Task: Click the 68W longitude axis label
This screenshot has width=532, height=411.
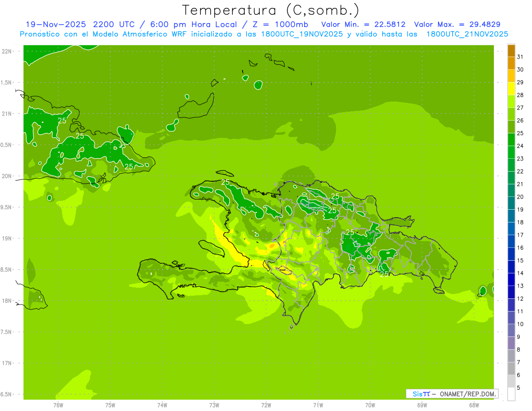Action: tap(474, 405)
